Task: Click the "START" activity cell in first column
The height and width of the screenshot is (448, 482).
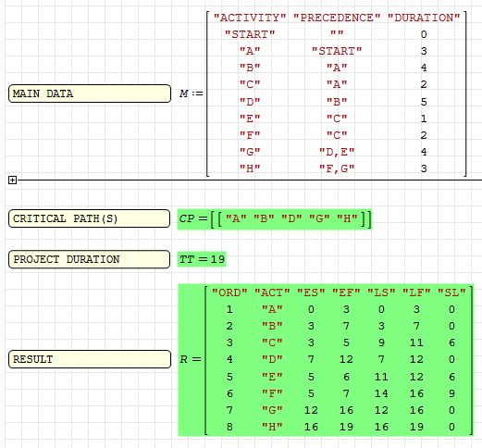Action: (x=250, y=34)
